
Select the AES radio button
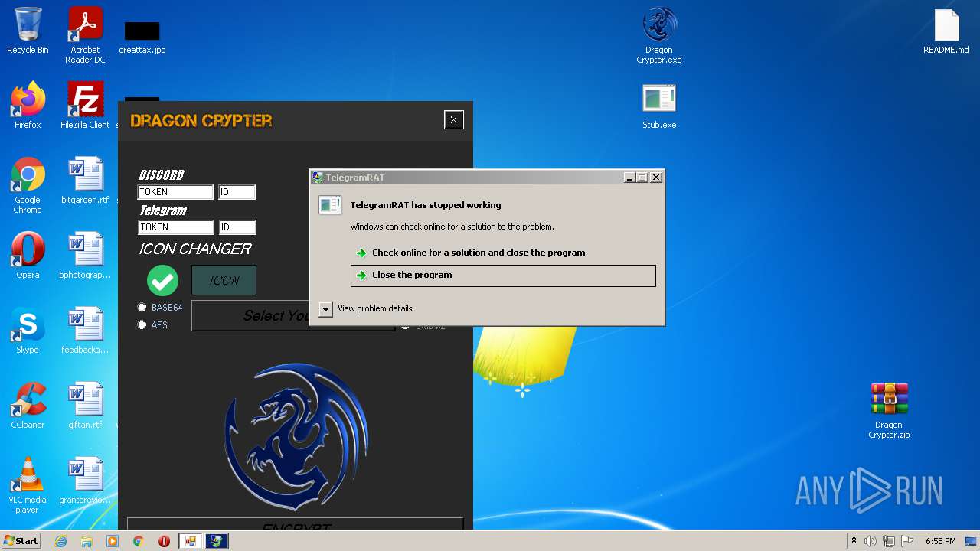pyautogui.click(x=142, y=324)
